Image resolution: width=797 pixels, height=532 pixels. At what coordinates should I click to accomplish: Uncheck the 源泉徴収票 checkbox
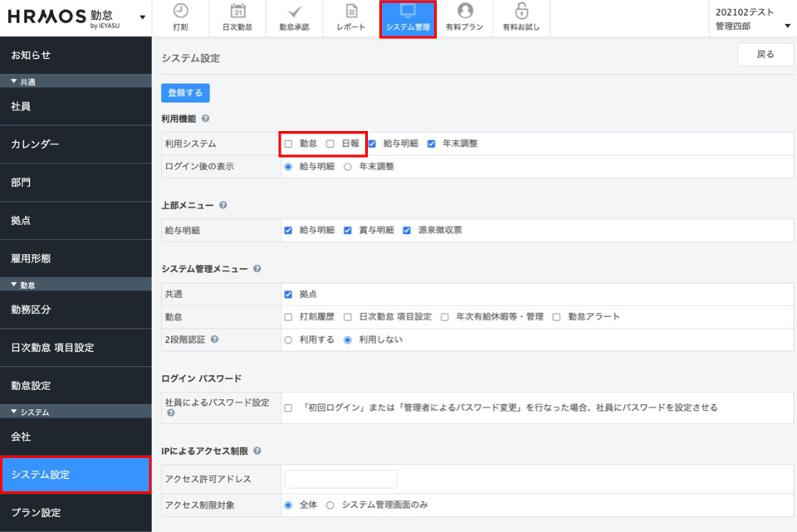tap(408, 230)
